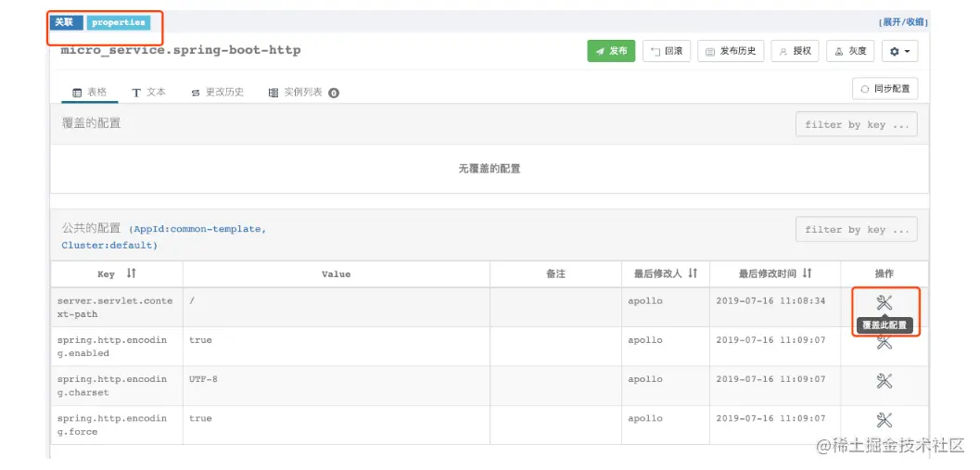The height and width of the screenshot is (470, 980).
Task: Open the gear settings dropdown
Action: (898, 51)
